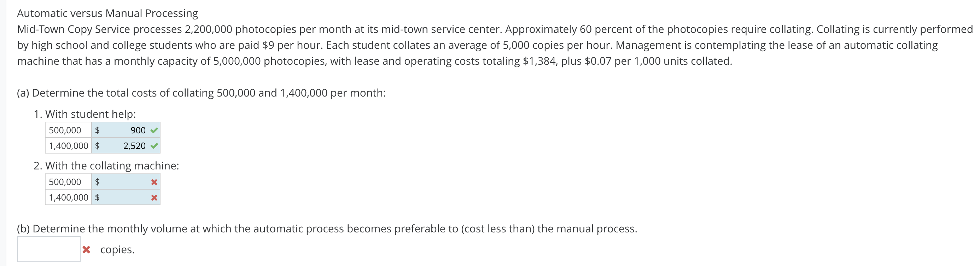Click the 500,000 row label in student table
The image size is (980, 266).
tap(65, 130)
